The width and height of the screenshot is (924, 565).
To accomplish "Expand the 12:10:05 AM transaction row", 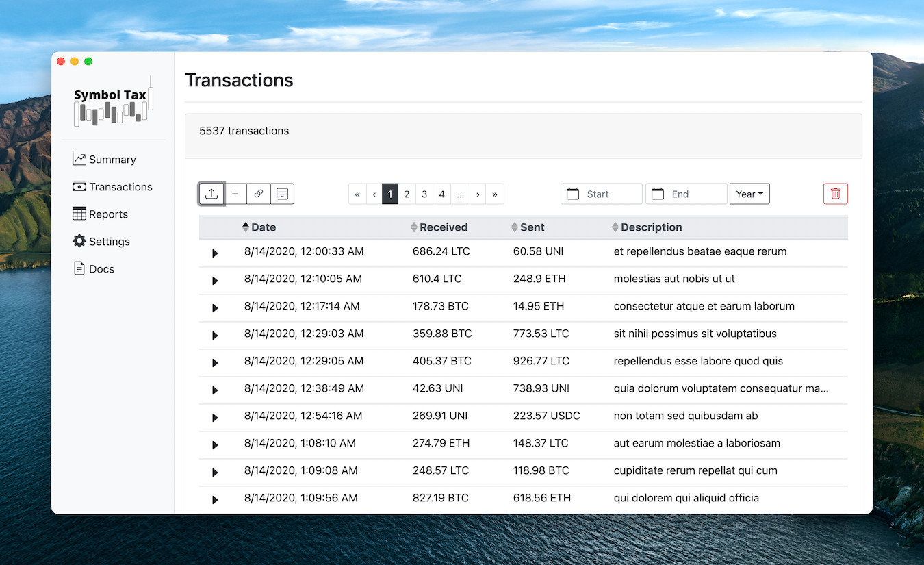I will click(x=215, y=281).
